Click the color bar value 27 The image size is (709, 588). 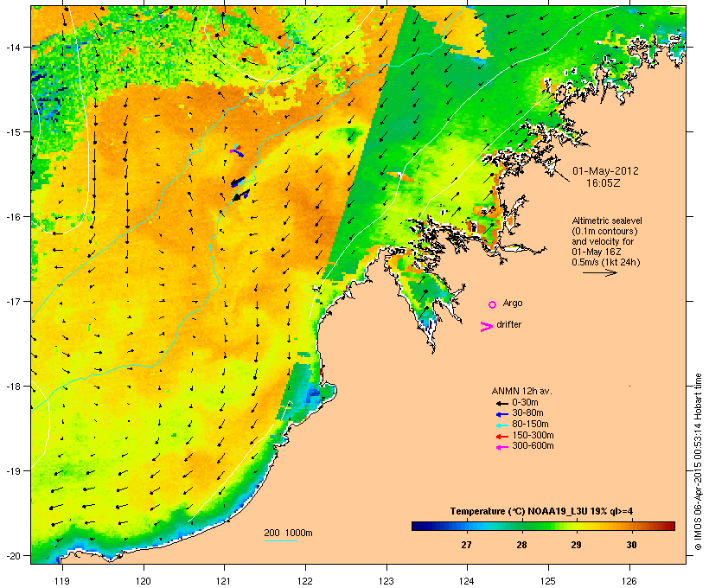(x=467, y=545)
